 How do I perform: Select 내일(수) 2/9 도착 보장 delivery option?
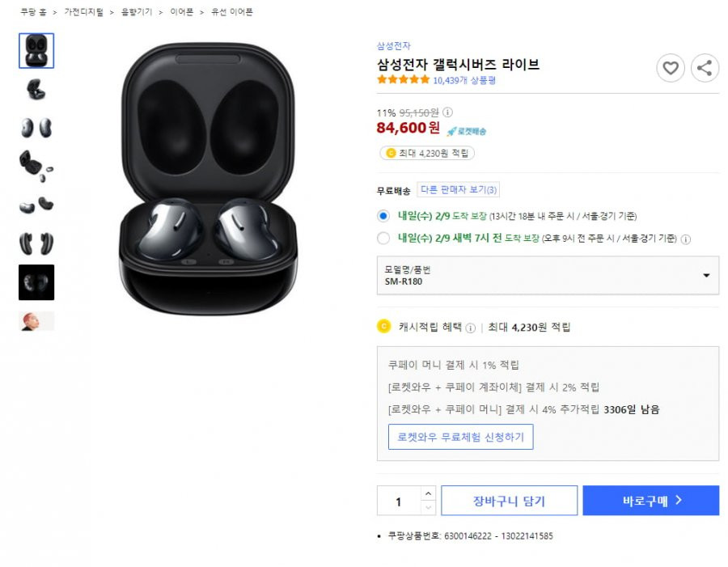(x=383, y=216)
